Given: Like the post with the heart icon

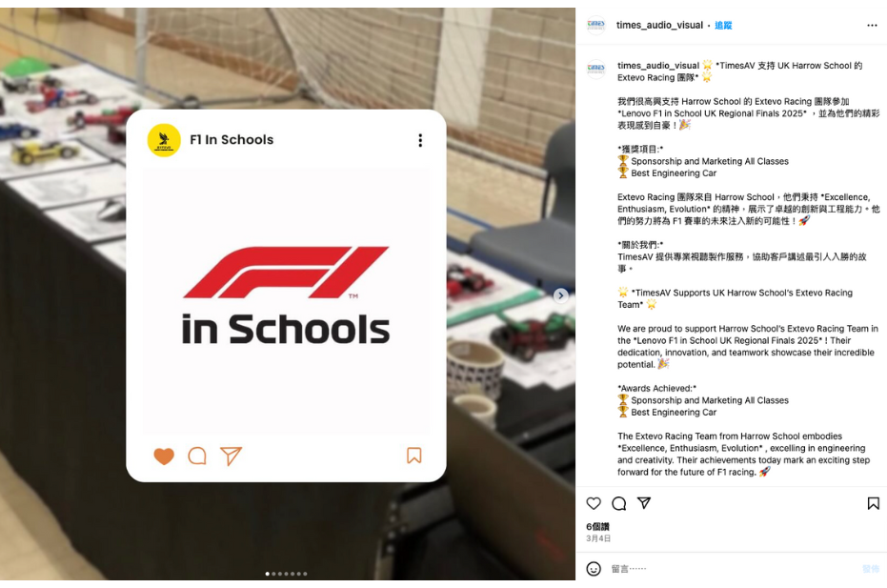Looking at the screenshot, I should [x=594, y=503].
